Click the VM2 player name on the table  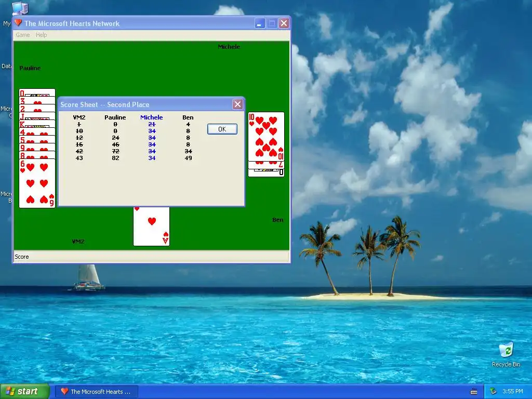[78, 242]
